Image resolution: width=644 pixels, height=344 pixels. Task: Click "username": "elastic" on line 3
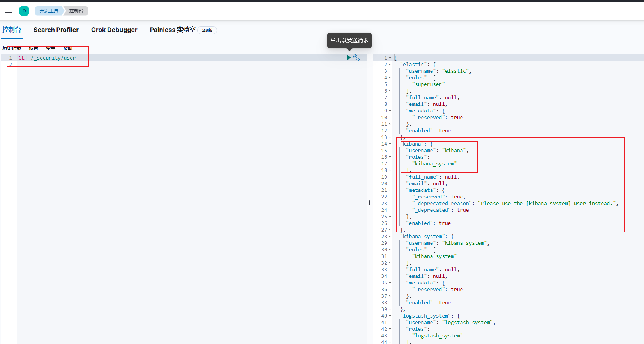pyautogui.click(x=439, y=71)
